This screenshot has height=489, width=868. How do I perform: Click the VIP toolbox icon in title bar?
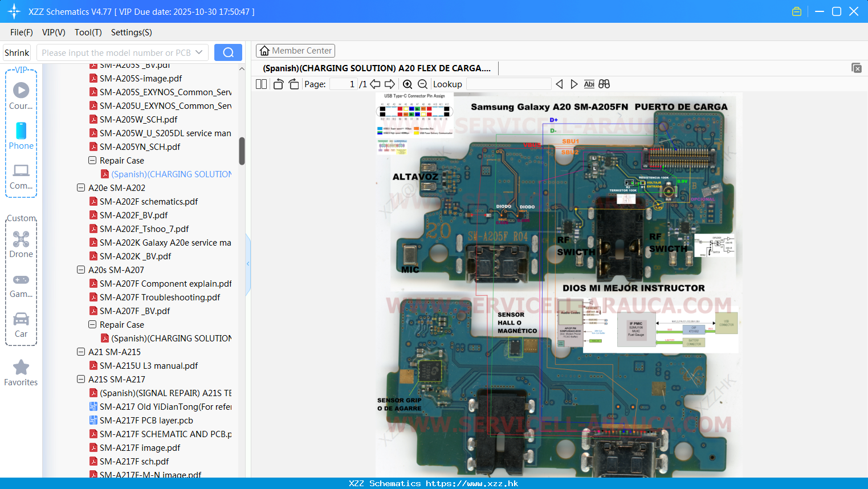pyautogui.click(x=797, y=11)
